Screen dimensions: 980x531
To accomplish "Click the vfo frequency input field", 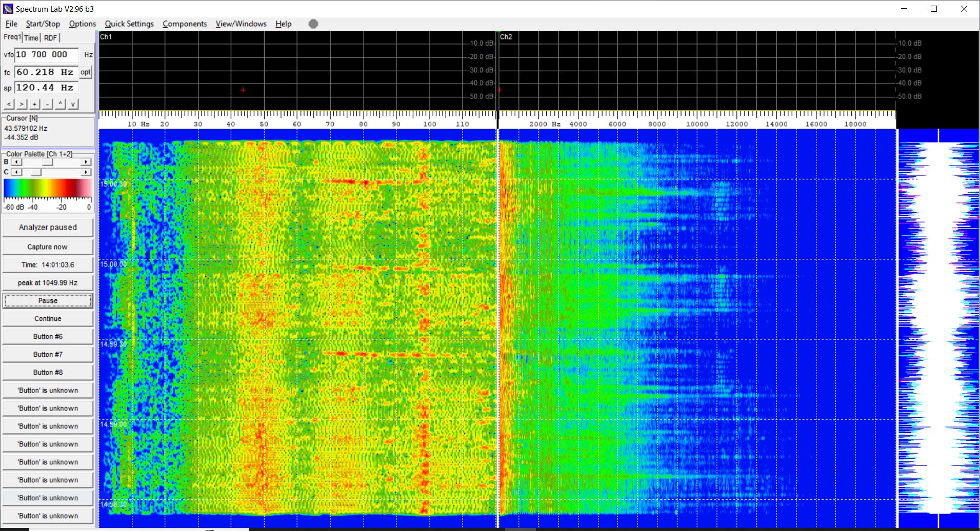I will (46, 54).
